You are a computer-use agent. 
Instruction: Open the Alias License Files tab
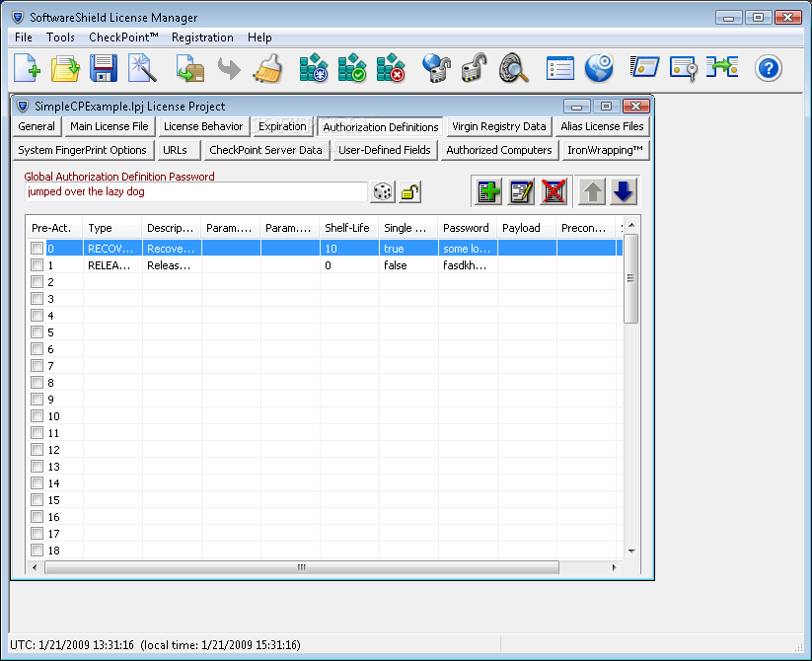coord(602,126)
